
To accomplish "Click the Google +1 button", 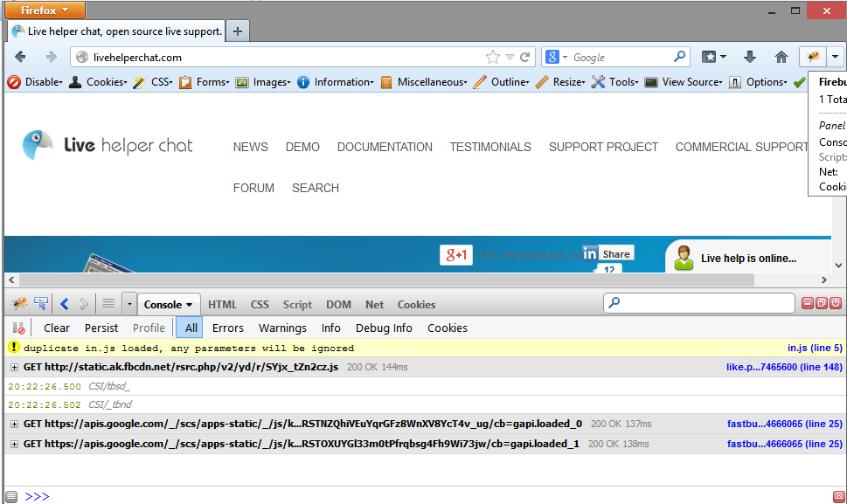I will click(x=456, y=255).
